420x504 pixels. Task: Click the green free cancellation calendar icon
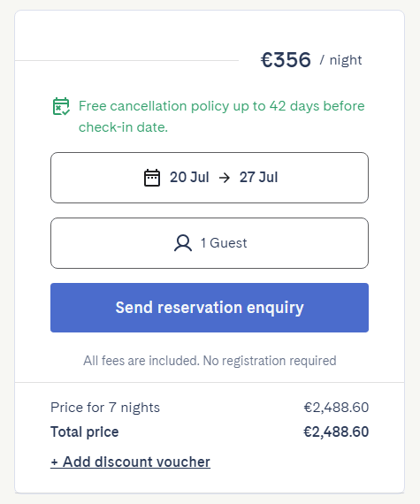pyautogui.click(x=61, y=106)
